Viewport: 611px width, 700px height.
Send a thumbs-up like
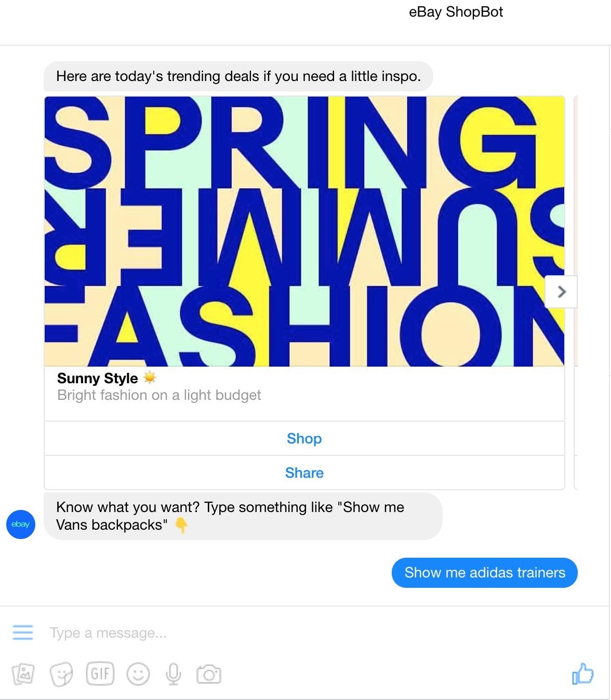tap(582, 674)
